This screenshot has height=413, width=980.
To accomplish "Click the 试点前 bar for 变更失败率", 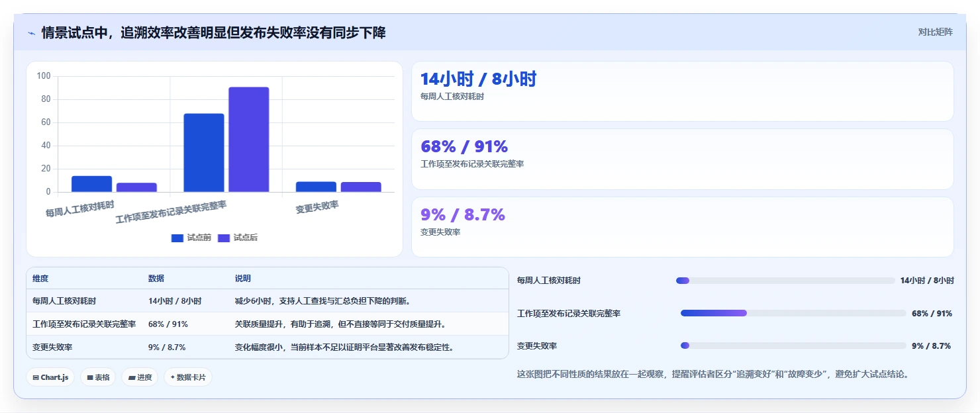I will tap(316, 187).
